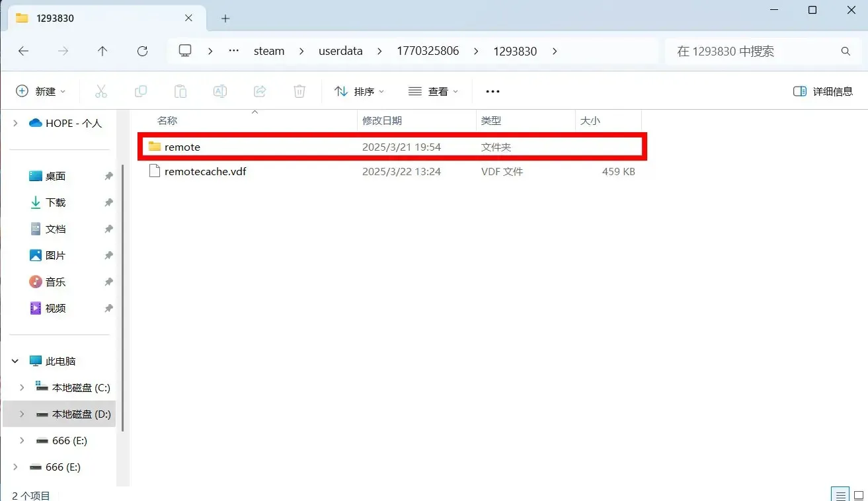Click the rename icon in toolbar
Viewport: 868px width, 501px height.
pos(220,91)
